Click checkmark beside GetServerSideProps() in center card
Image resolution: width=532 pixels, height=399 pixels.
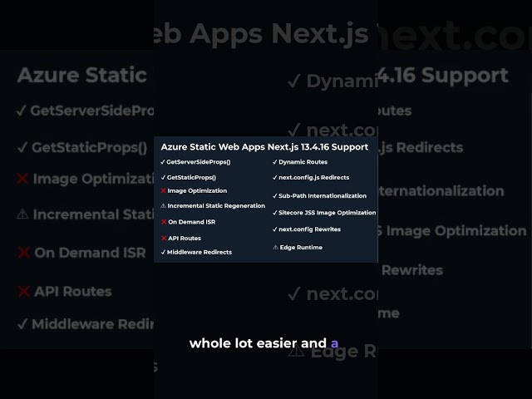[163, 162]
